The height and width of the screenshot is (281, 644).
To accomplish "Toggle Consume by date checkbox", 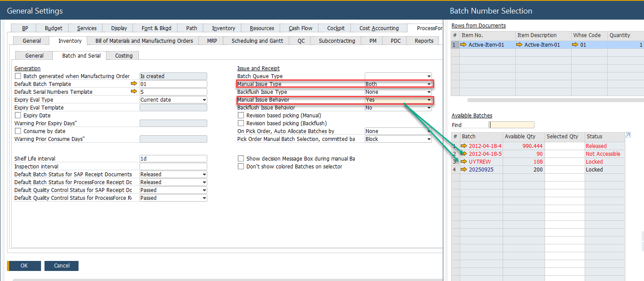I will (x=18, y=131).
